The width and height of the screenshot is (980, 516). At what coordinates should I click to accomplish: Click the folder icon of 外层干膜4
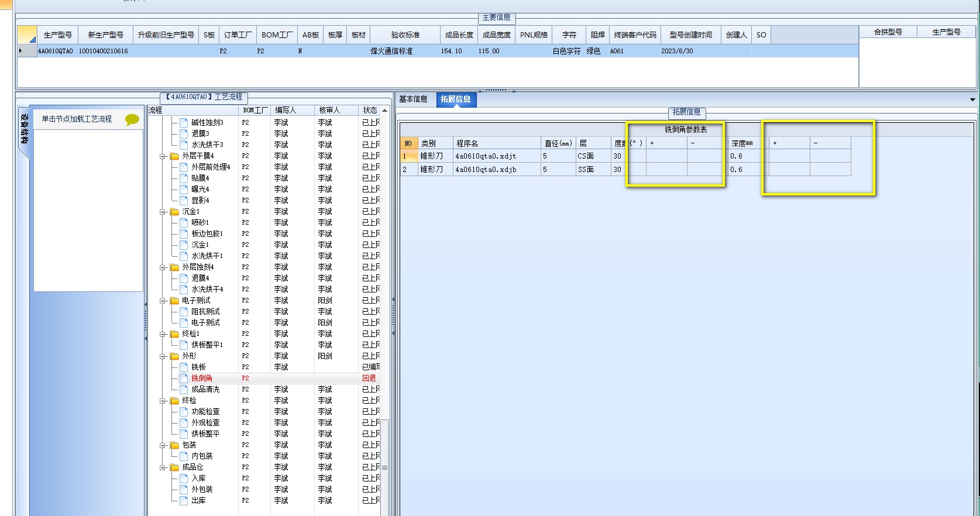pyautogui.click(x=174, y=156)
